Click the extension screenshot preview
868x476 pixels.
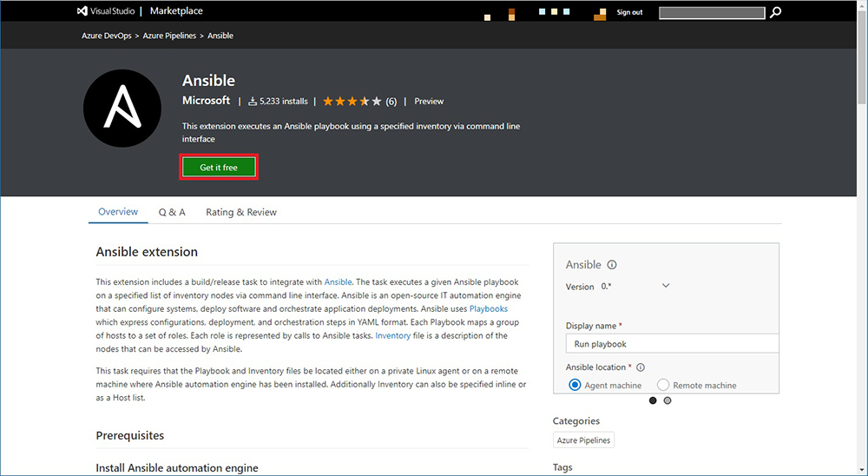tap(666, 318)
